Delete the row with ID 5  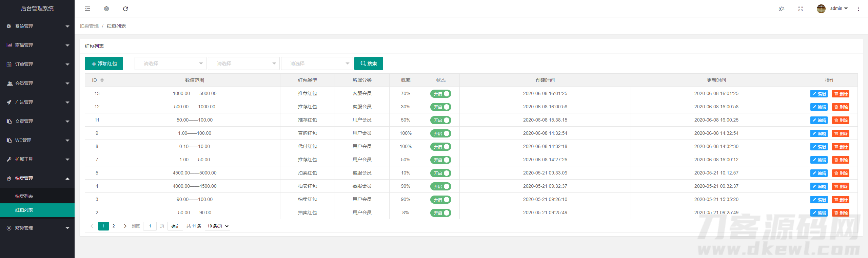[841, 173]
